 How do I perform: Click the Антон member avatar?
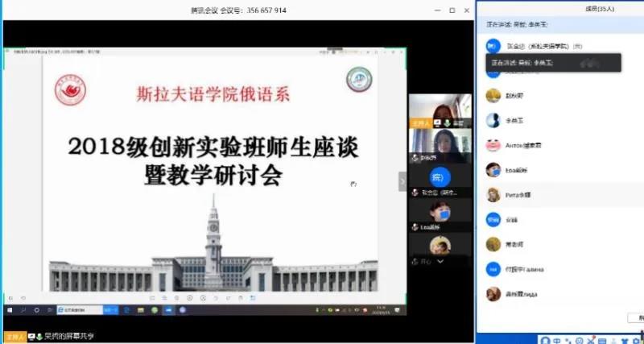(493, 146)
